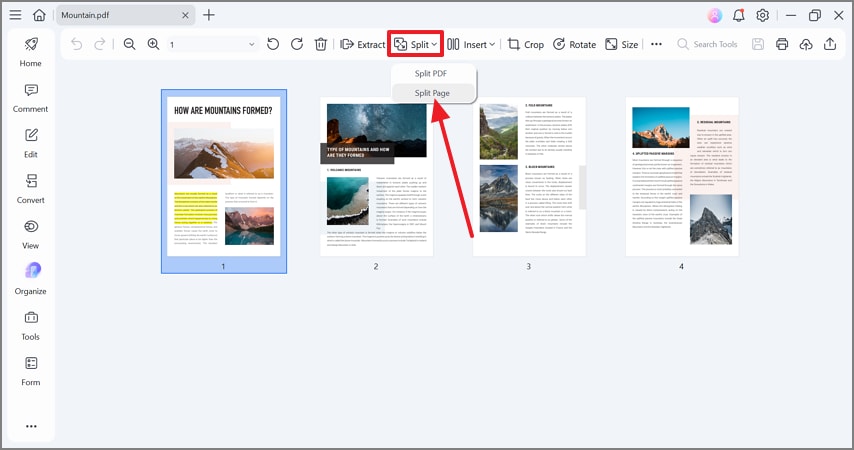This screenshot has height=450, width=854.
Task: Click the Extract pages button
Action: tap(363, 44)
